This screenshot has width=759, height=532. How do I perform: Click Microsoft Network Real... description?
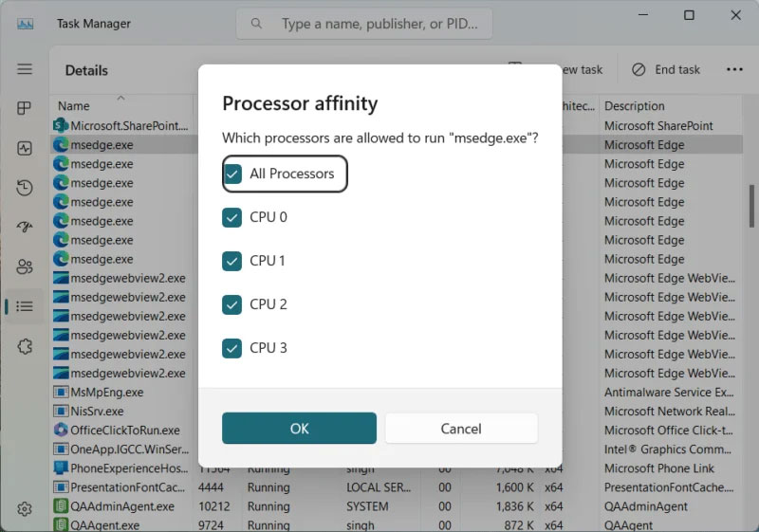point(670,412)
